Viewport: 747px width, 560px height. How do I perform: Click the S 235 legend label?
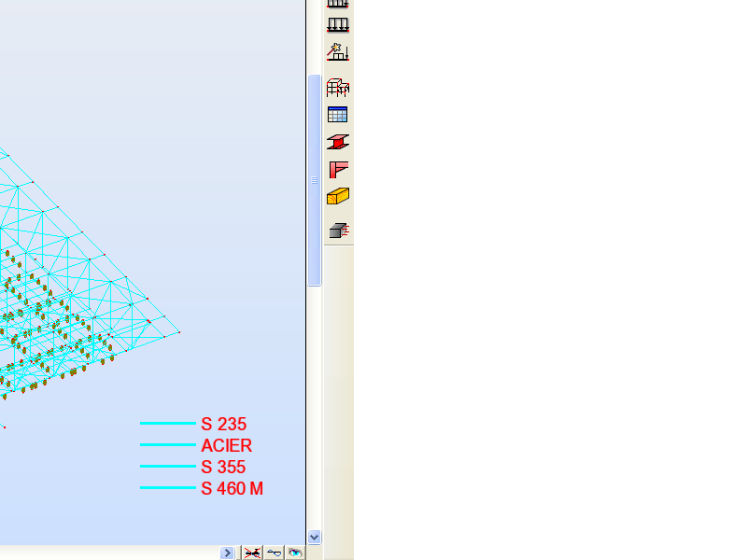pyautogui.click(x=223, y=424)
